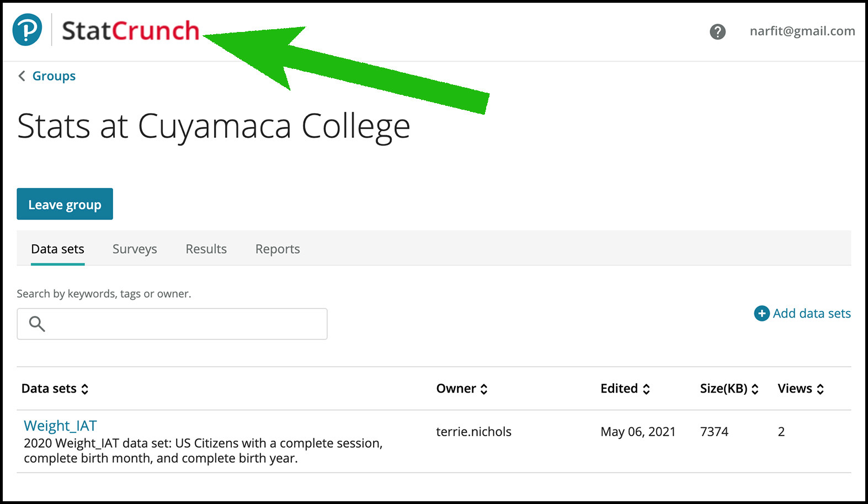
Task: Click the Owner column header
Action: 456,389
